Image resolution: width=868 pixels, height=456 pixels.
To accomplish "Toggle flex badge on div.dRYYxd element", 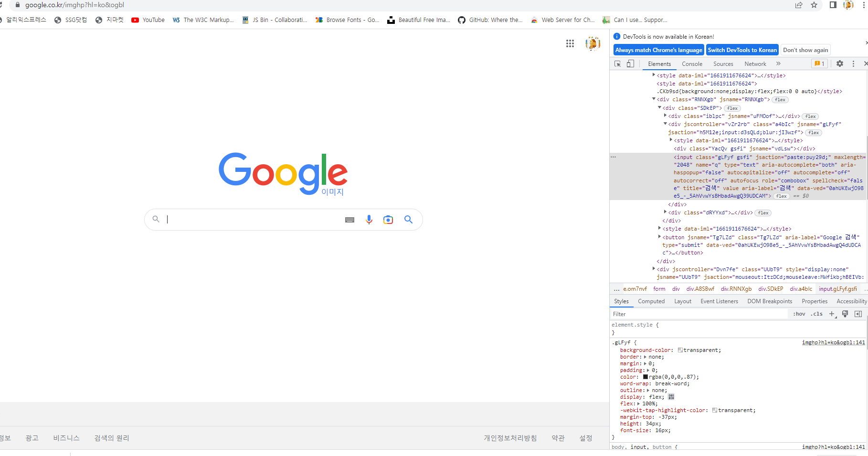I will (x=763, y=213).
